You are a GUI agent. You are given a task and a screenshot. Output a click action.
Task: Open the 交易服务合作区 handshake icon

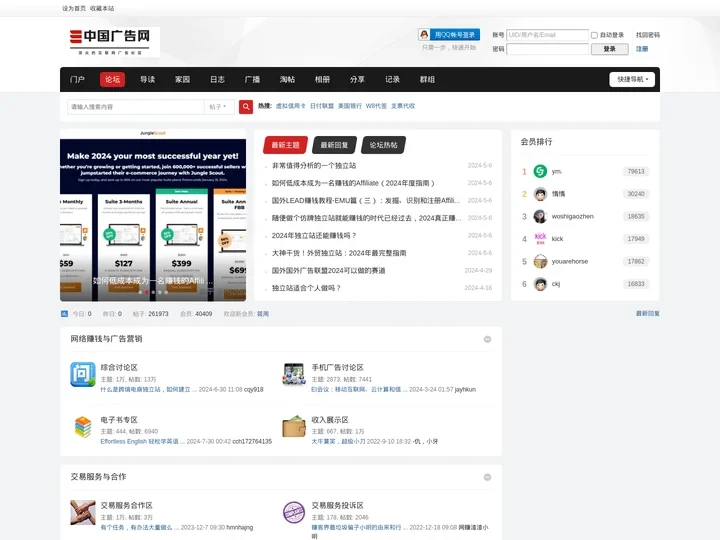(x=83, y=512)
